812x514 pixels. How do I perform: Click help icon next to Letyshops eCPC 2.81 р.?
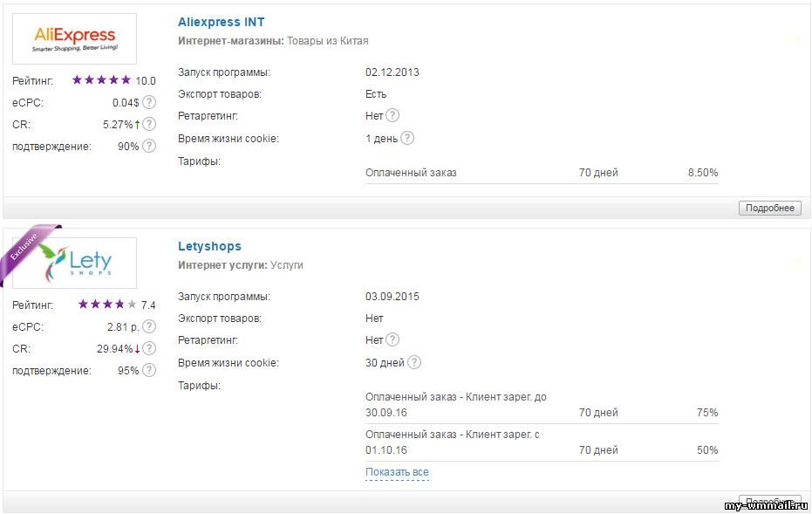click(x=149, y=326)
